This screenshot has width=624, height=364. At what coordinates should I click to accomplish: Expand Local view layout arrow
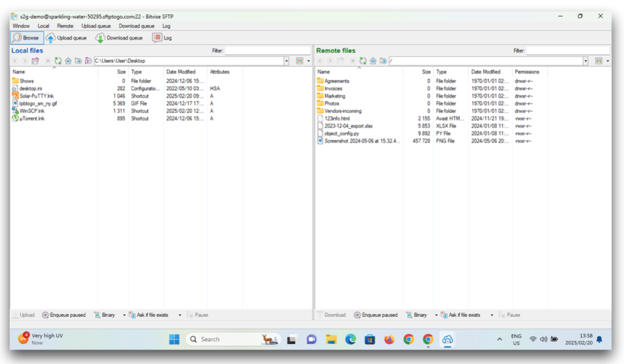pos(309,61)
